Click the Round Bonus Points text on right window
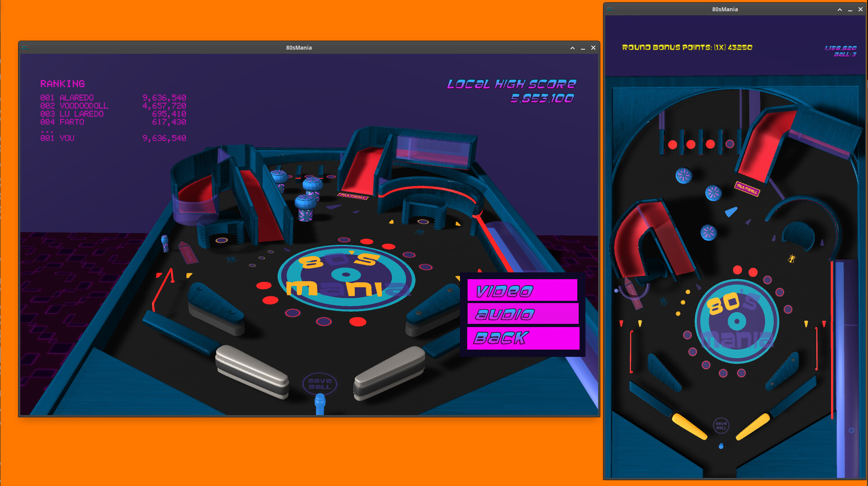The height and width of the screenshot is (486, 868). (686, 47)
